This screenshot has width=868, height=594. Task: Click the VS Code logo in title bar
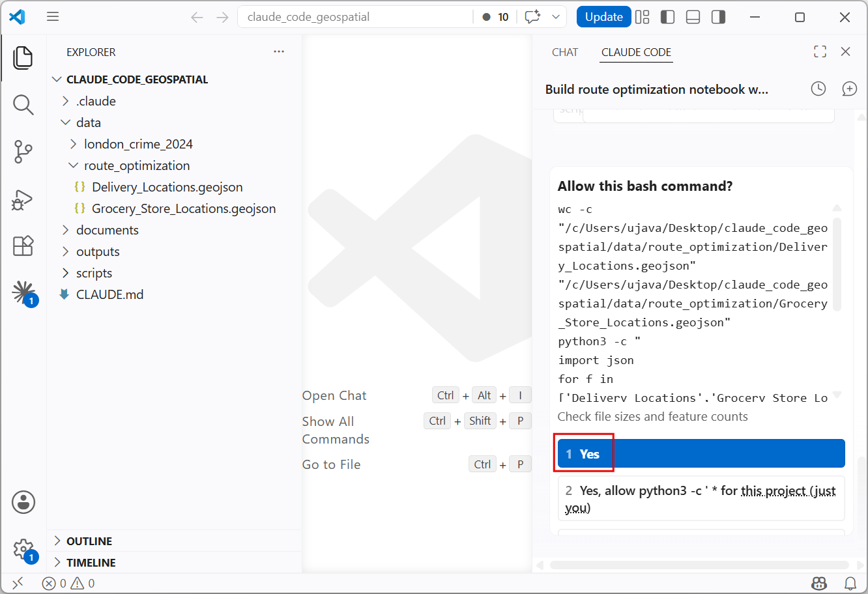point(18,17)
